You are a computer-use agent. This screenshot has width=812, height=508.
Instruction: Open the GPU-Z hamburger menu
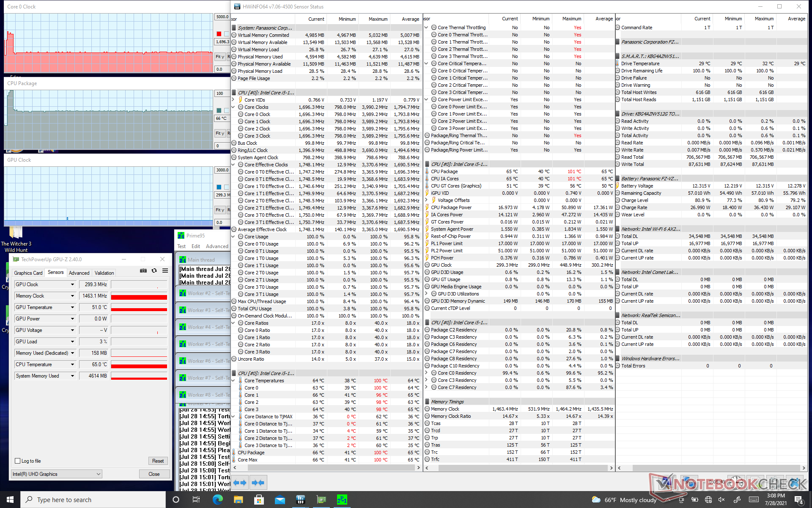165,271
